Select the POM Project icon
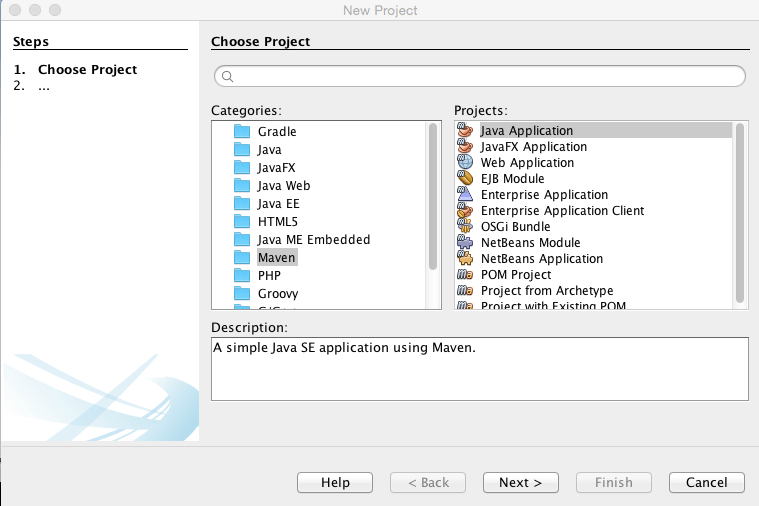 pyautogui.click(x=465, y=275)
